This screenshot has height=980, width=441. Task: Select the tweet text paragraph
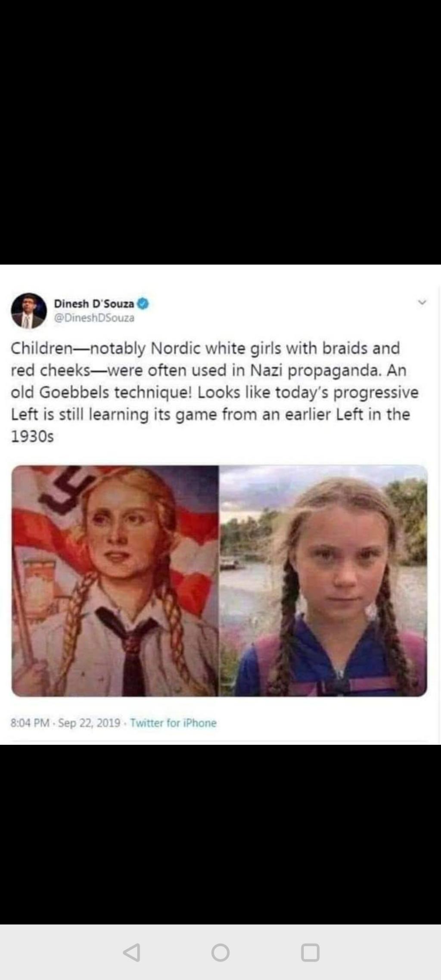pyautogui.click(x=215, y=392)
